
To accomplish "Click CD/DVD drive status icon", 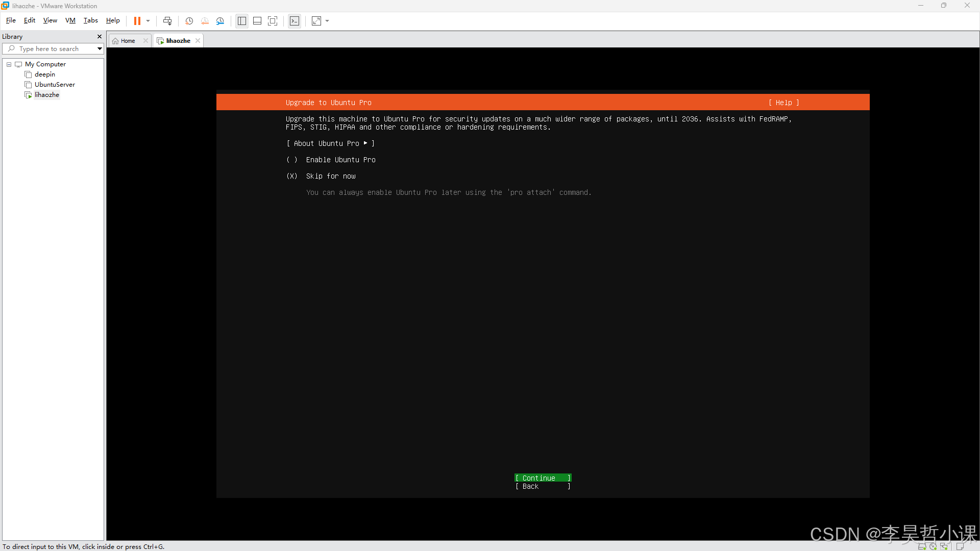I will (933, 546).
